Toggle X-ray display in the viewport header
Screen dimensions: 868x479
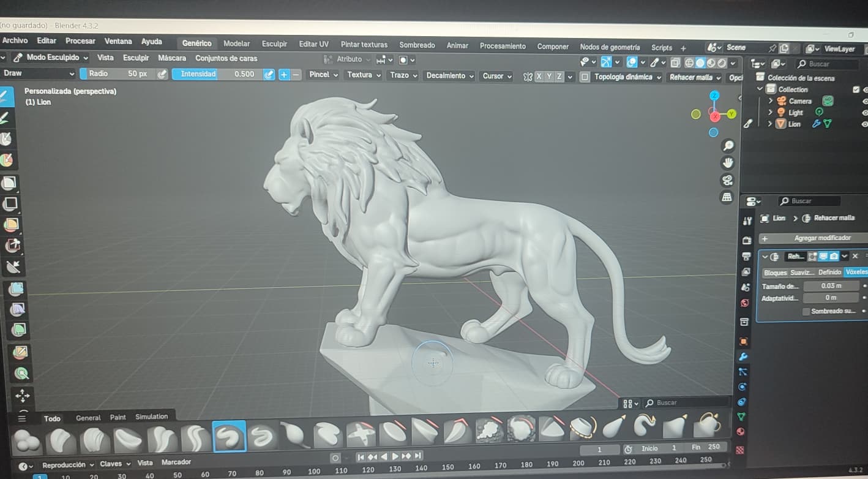[x=675, y=62]
